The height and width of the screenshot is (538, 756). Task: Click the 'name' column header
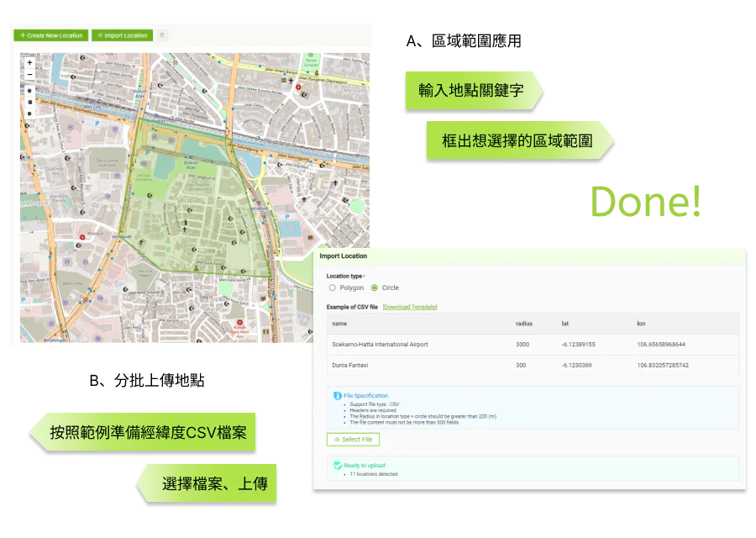click(339, 324)
